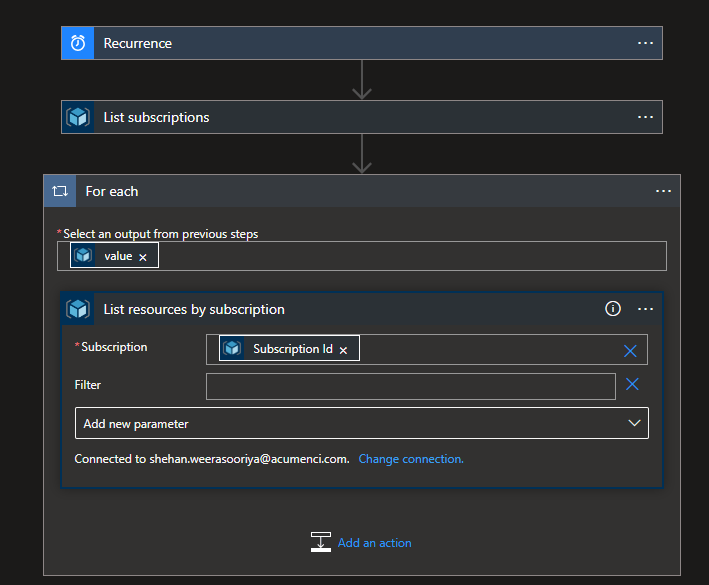Viewport: 709px width, 585px height.
Task: Click the Add an action link
Action: click(375, 543)
